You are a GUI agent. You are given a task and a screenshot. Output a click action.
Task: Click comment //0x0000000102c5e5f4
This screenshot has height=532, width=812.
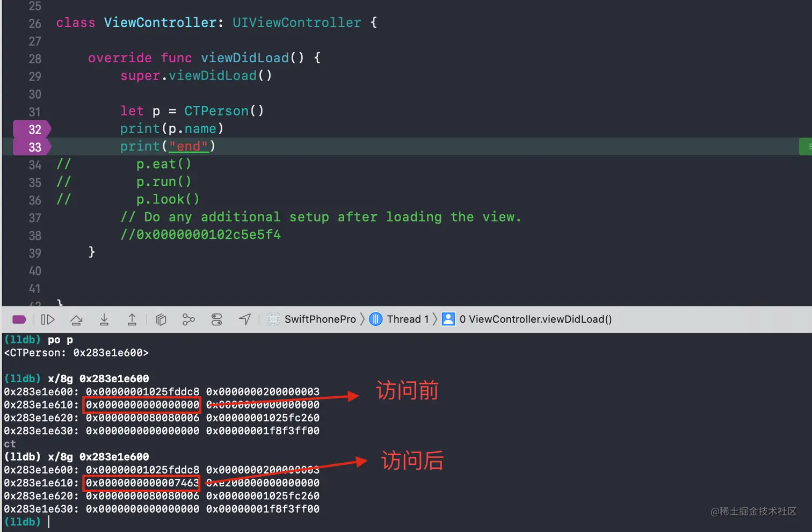(200, 235)
